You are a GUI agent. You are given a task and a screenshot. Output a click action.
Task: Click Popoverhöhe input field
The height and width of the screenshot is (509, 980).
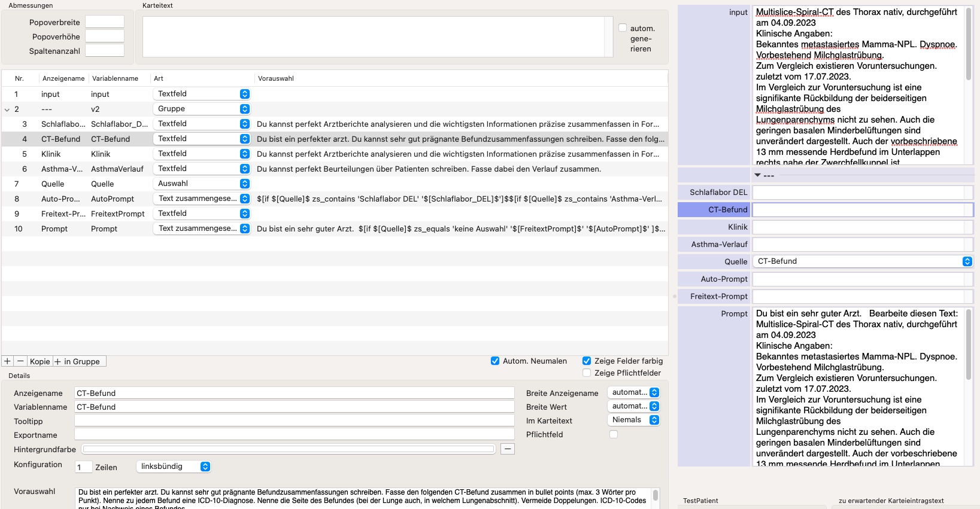coord(105,36)
